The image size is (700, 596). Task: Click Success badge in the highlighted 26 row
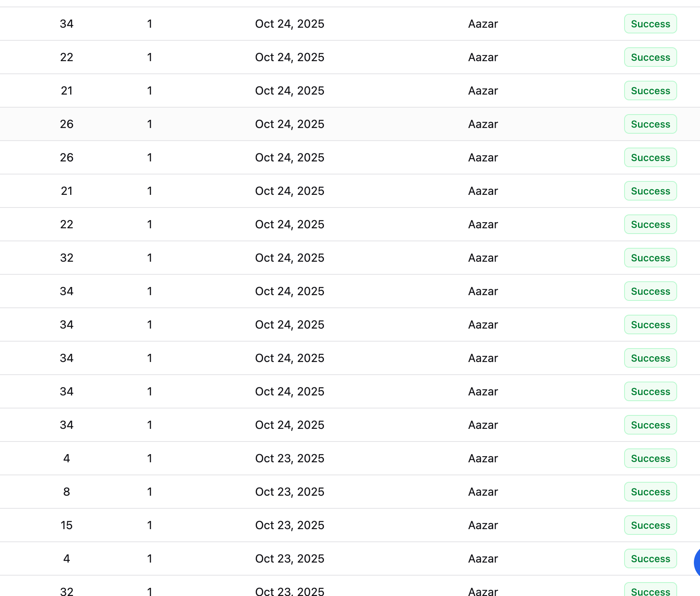tap(650, 124)
